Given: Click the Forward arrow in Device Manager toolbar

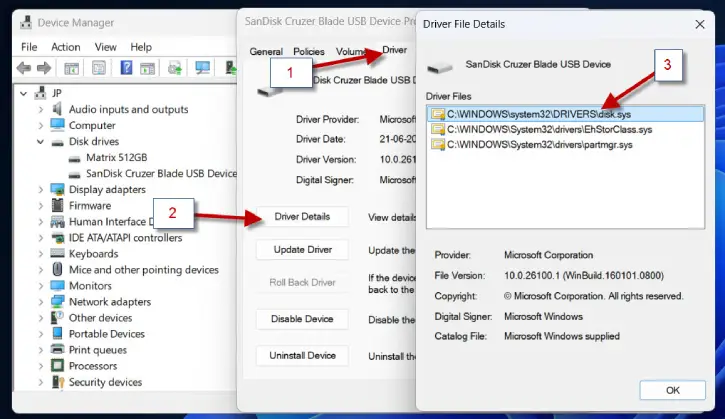Looking at the screenshot, I should click(x=44, y=68).
